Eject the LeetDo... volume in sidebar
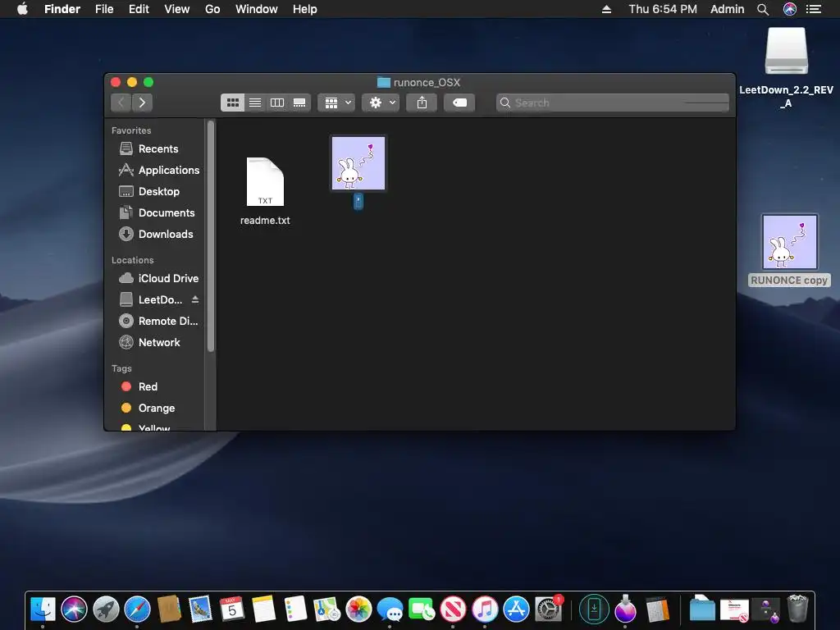This screenshot has width=840, height=630. point(195,299)
